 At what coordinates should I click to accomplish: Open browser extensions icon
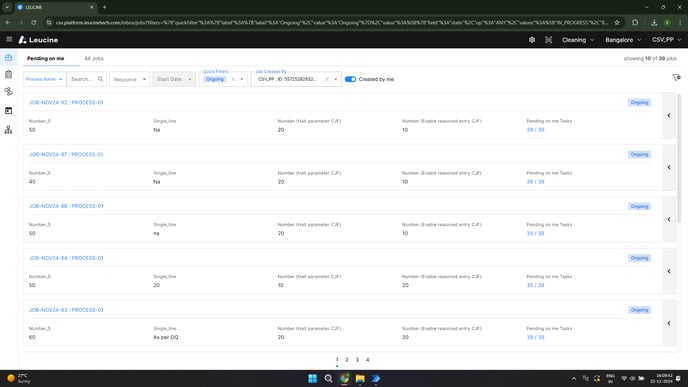click(635, 22)
